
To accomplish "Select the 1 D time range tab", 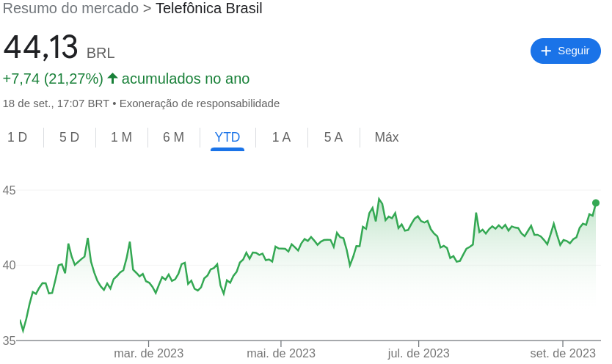I will click(x=17, y=137).
